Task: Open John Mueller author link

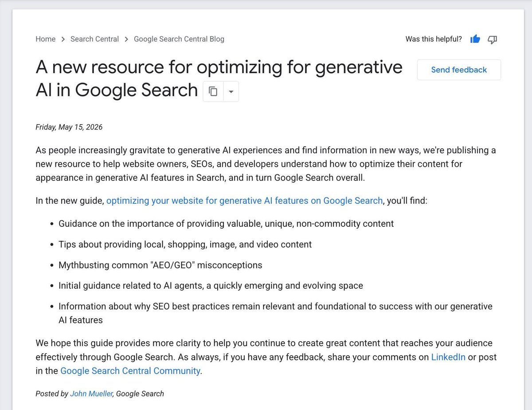Action: coord(91,394)
